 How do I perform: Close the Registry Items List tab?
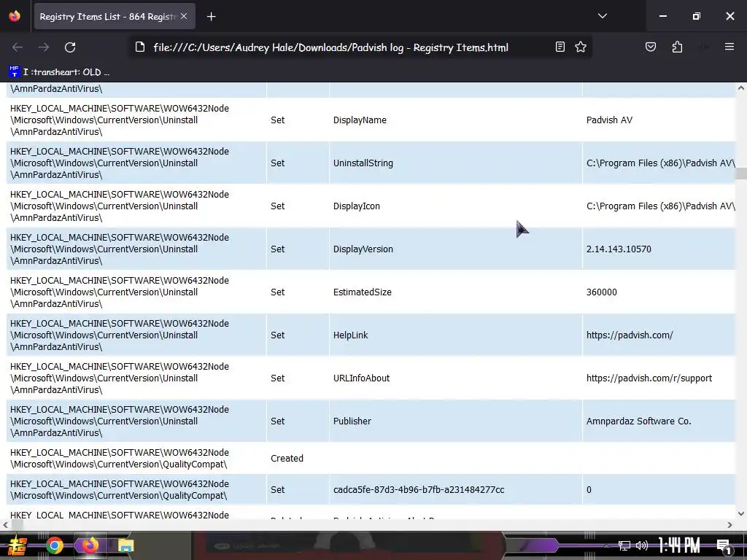184,16
